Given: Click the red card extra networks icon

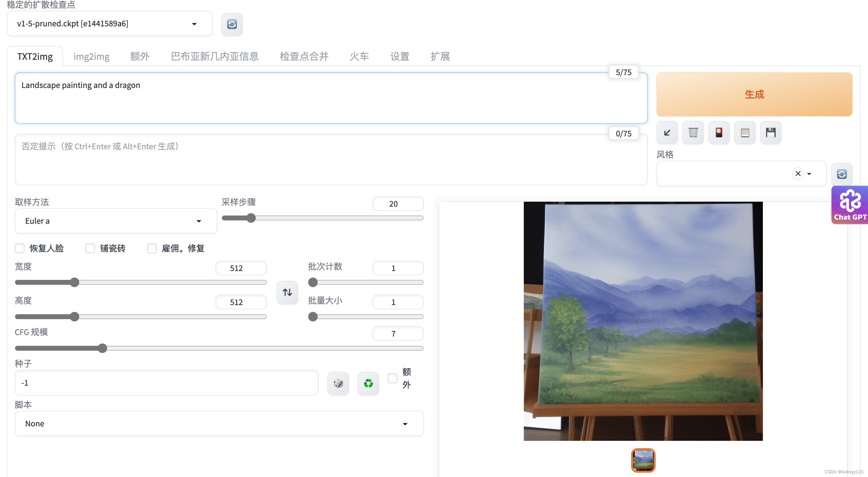Looking at the screenshot, I should 719,132.
